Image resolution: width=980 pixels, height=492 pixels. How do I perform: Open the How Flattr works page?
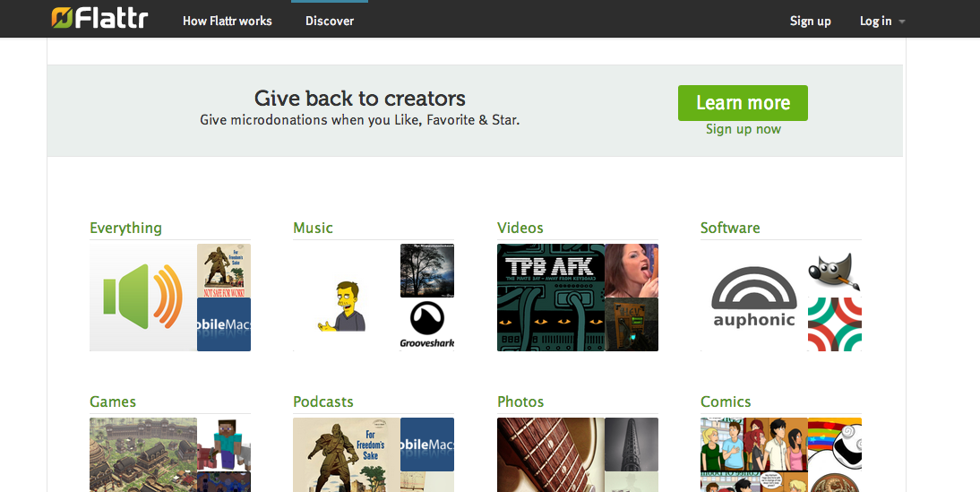[227, 21]
